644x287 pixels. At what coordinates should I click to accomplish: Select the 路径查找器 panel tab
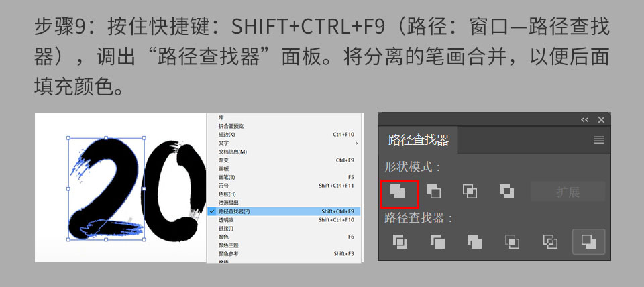pyautogui.click(x=419, y=140)
